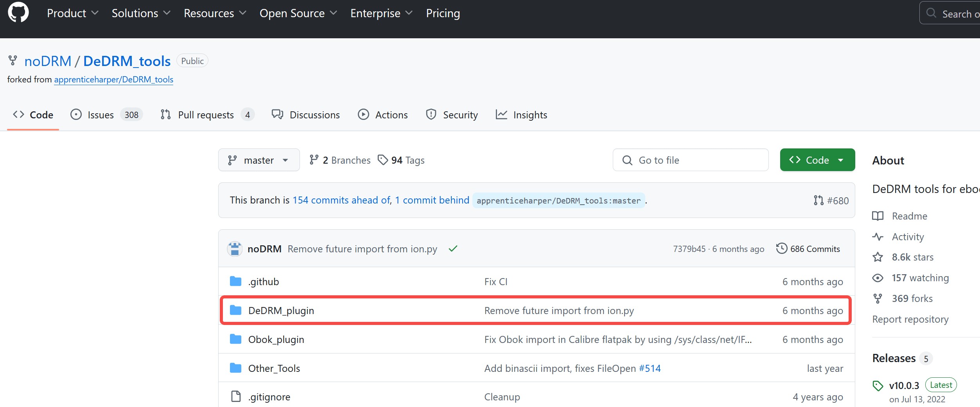980x407 pixels.
Task: Visit apprenticeharper/DeDRM_tools parent repo
Action: [114, 80]
